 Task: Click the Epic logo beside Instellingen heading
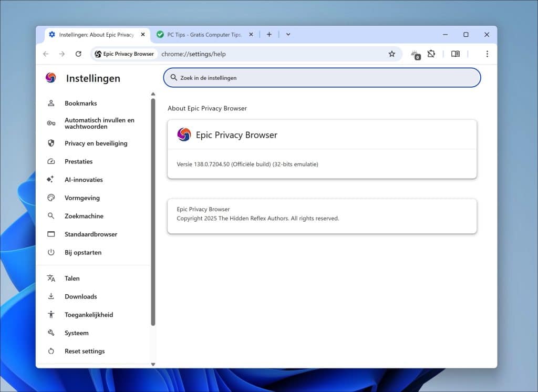tap(51, 77)
